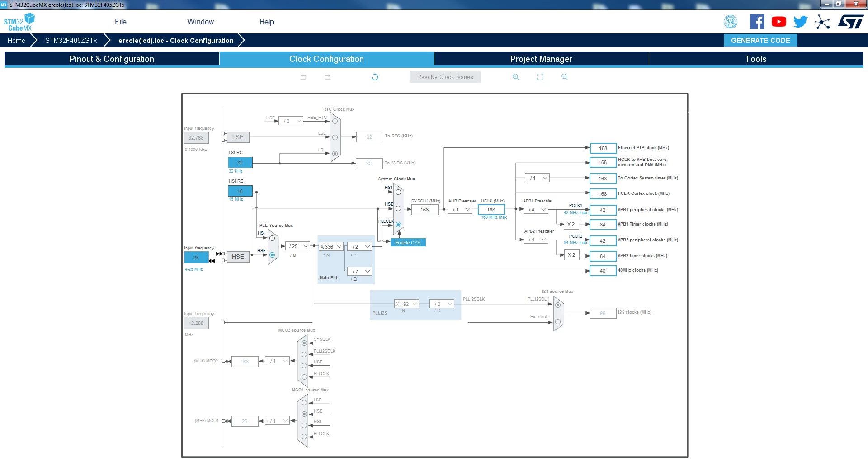Viewport: 868px width, 470px height.
Task: Go to Home breadcrumb
Action: tap(16, 41)
